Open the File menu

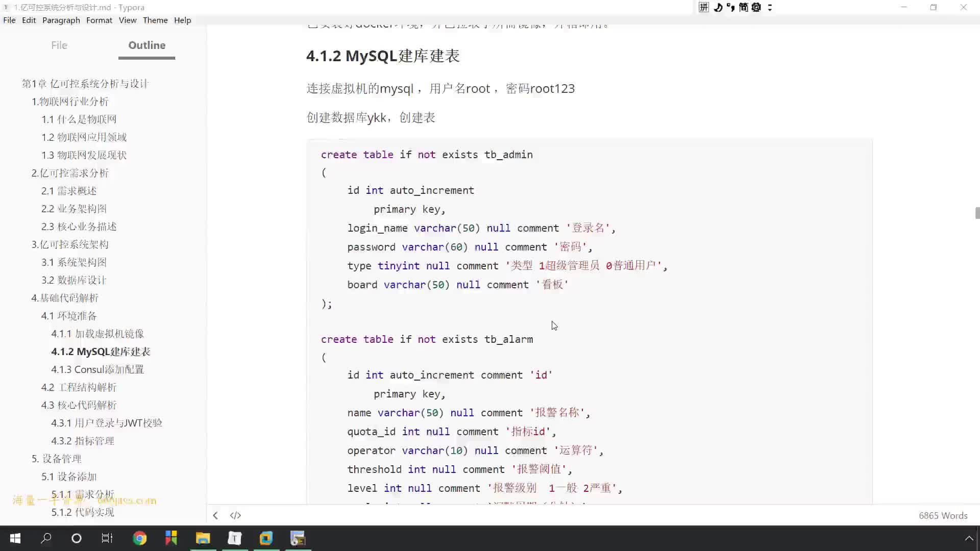[9, 20]
